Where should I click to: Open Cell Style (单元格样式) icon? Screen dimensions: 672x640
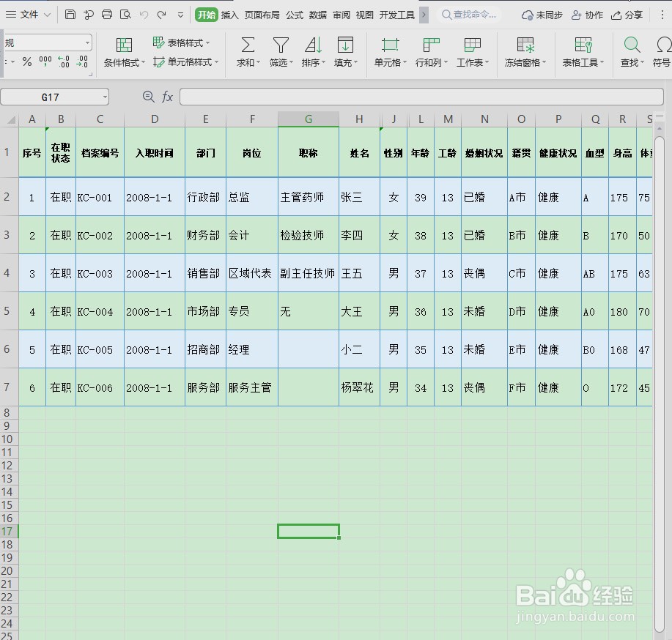(x=158, y=62)
